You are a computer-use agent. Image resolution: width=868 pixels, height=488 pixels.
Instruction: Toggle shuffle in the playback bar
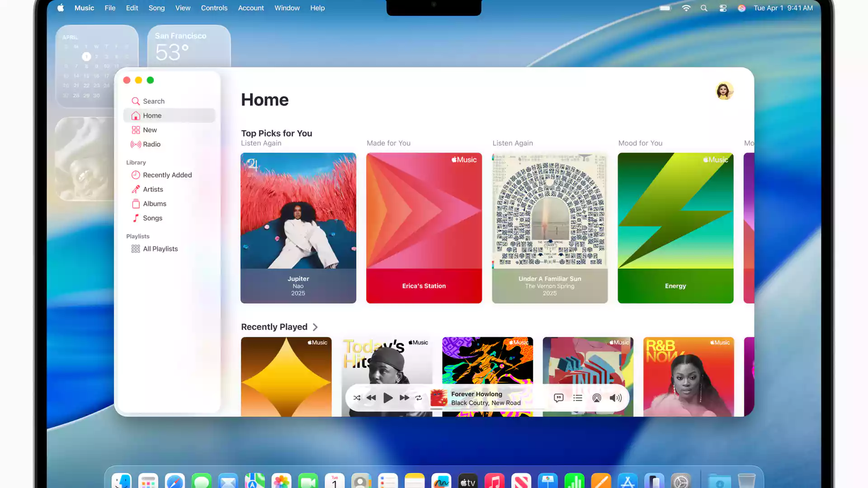pos(357,398)
